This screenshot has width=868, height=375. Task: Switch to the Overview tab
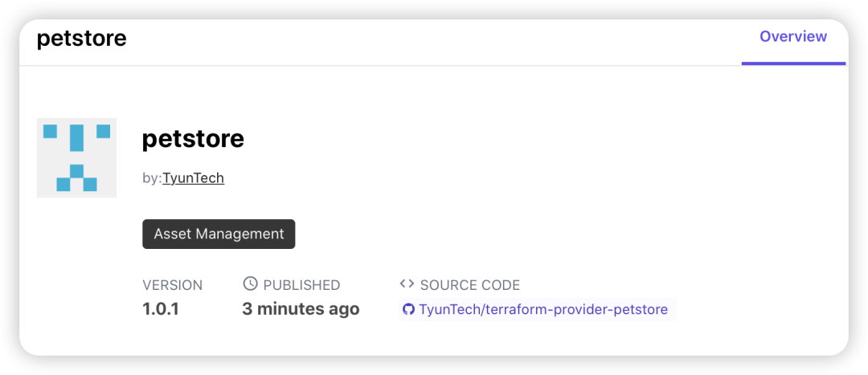[792, 37]
